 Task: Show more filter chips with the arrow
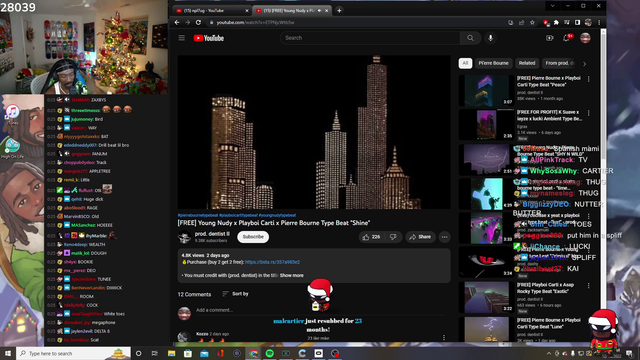click(584, 64)
